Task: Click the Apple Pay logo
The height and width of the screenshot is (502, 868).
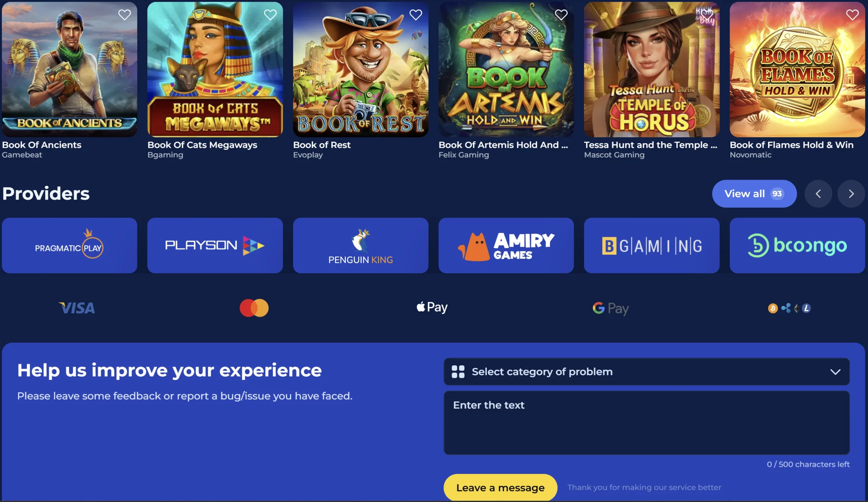Action: coord(432,307)
